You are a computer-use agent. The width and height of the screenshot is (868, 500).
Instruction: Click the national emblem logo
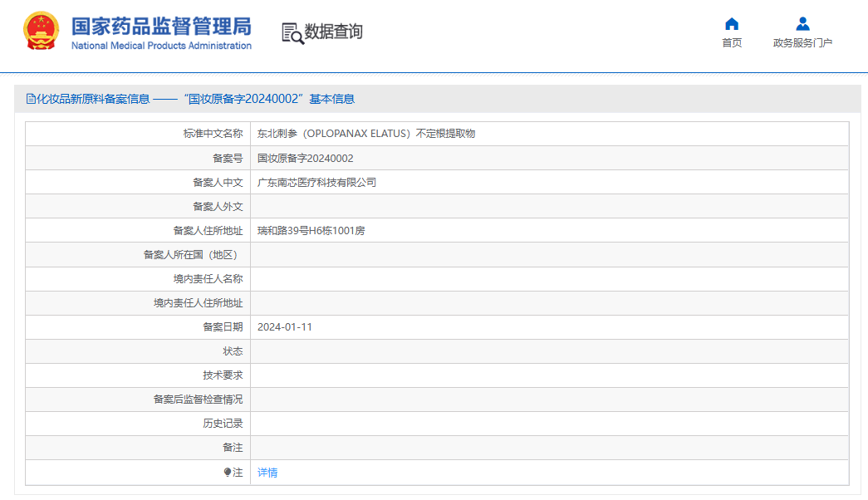point(41,31)
